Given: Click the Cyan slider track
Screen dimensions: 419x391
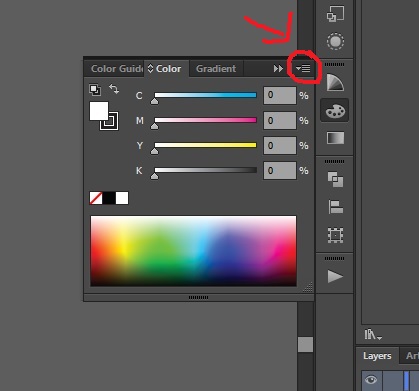Looking at the screenshot, I should (205, 95).
